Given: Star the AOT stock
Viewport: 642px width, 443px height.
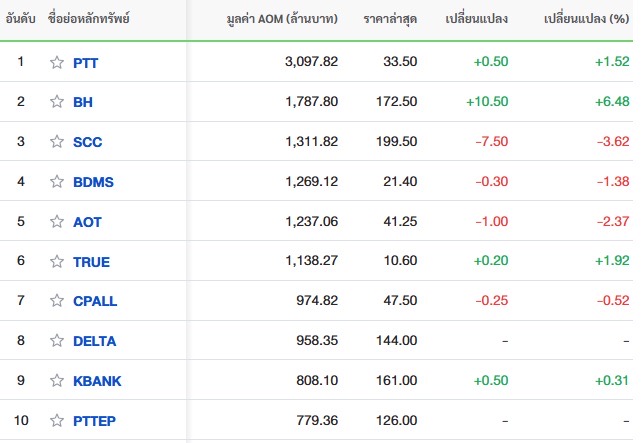Looking at the screenshot, I should point(57,222).
